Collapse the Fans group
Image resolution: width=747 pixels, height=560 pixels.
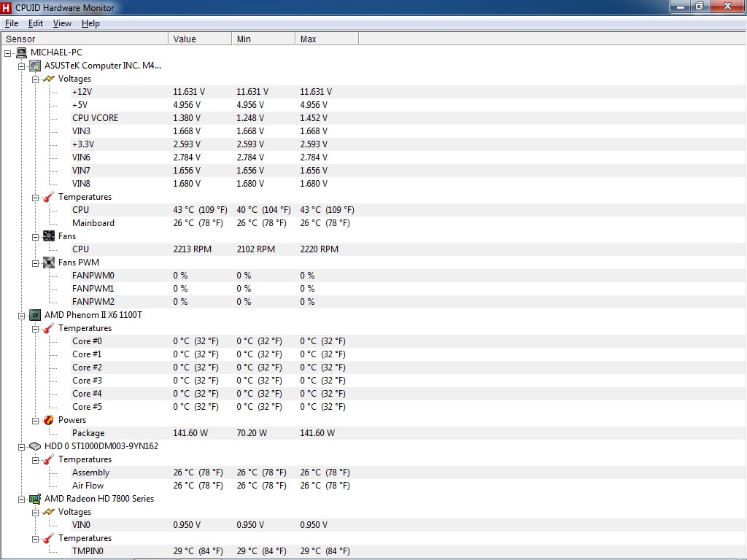35,237
